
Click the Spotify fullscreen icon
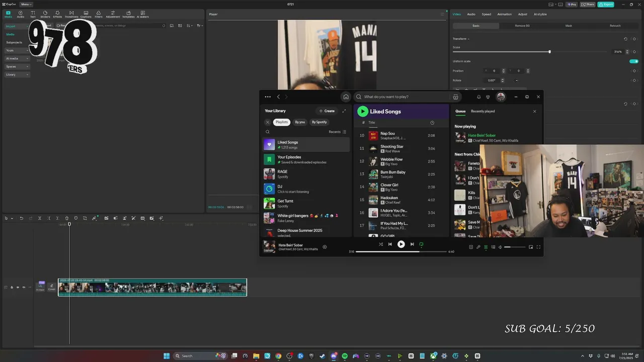coord(538,247)
